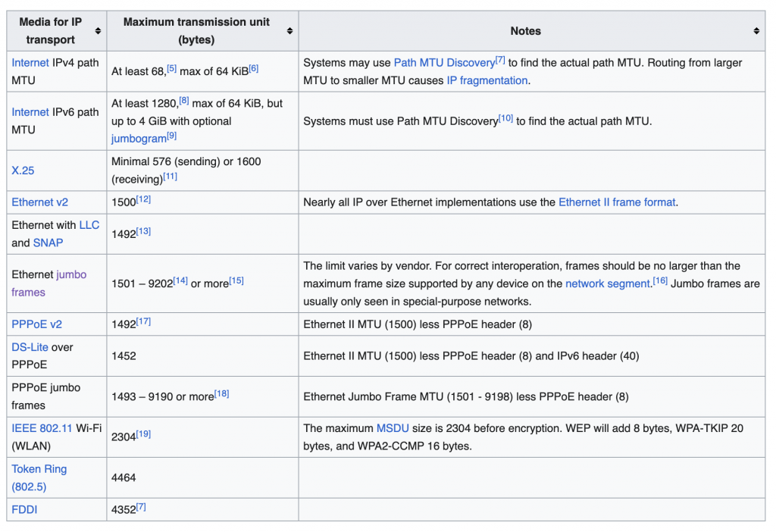Visit the jumbo frames link

coord(71,274)
